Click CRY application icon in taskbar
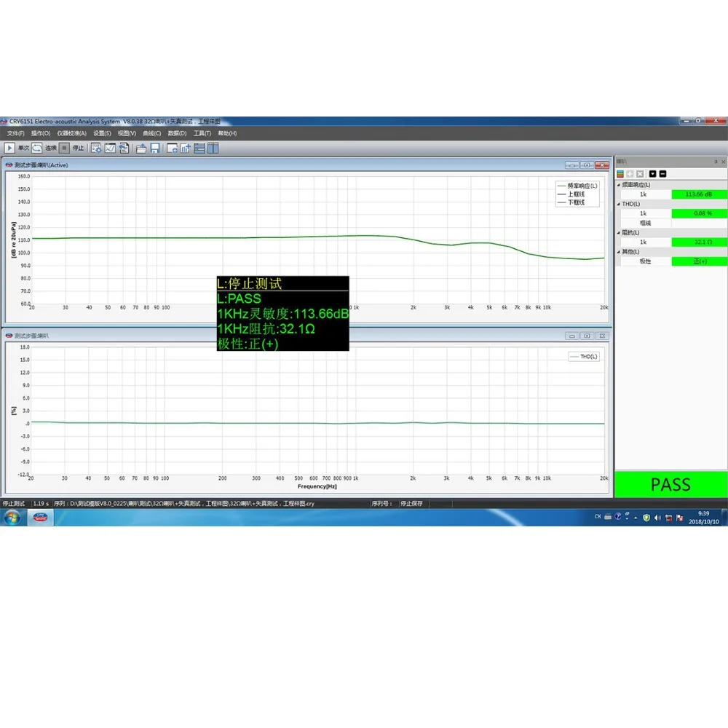This screenshot has height=728, width=728. 40,517
